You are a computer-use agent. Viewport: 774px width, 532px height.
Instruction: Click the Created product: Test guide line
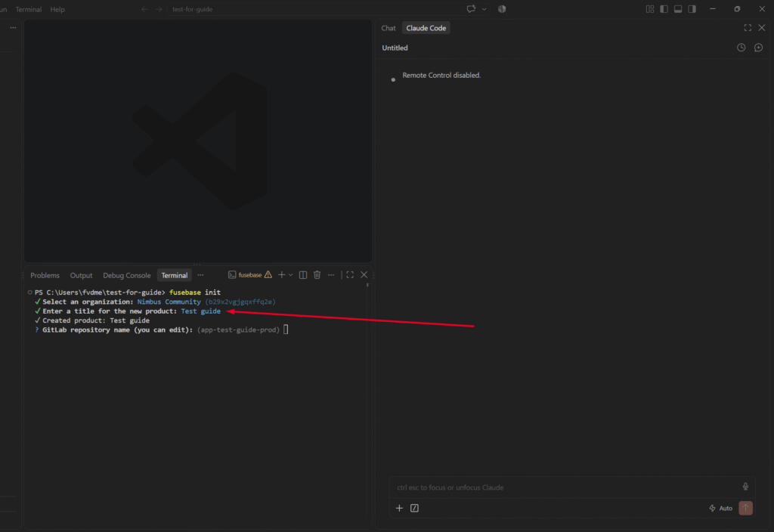pyautogui.click(x=91, y=320)
